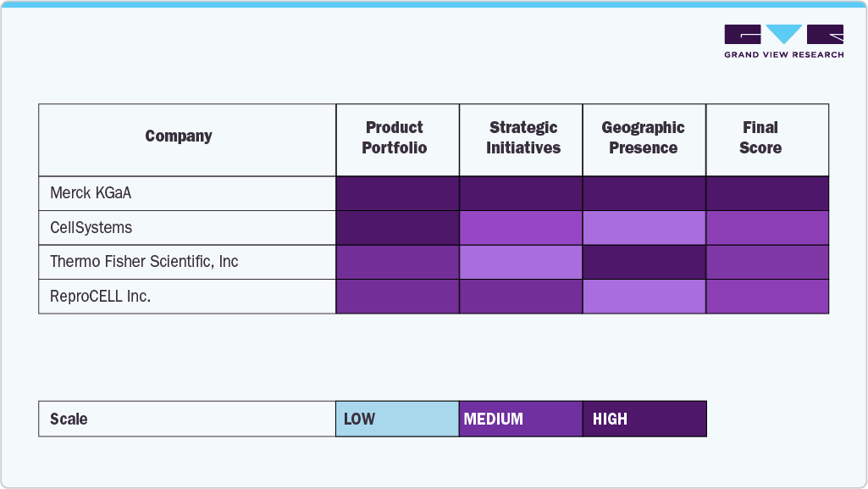Click the Grand View Research logo
The height and width of the screenshot is (489, 868).
783,41
